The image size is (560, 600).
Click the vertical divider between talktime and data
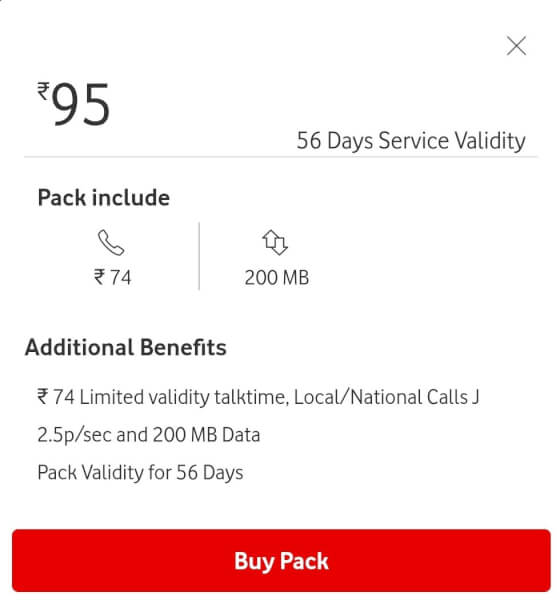(x=199, y=256)
